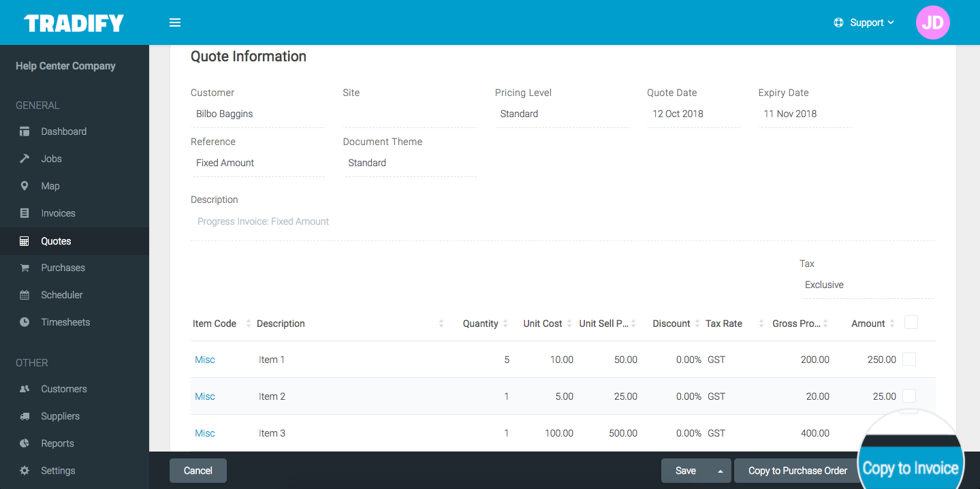
Task: Click the Jobs hammer icon
Action: (x=25, y=159)
